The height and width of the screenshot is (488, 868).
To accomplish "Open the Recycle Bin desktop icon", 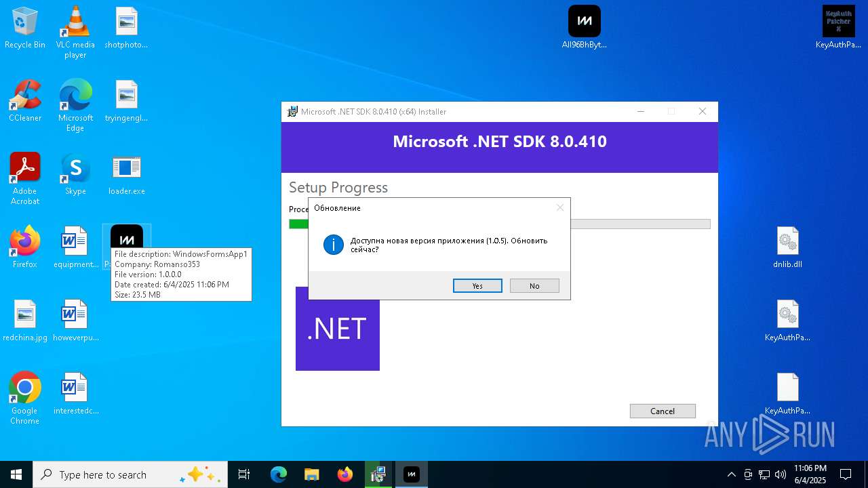I will click(25, 28).
